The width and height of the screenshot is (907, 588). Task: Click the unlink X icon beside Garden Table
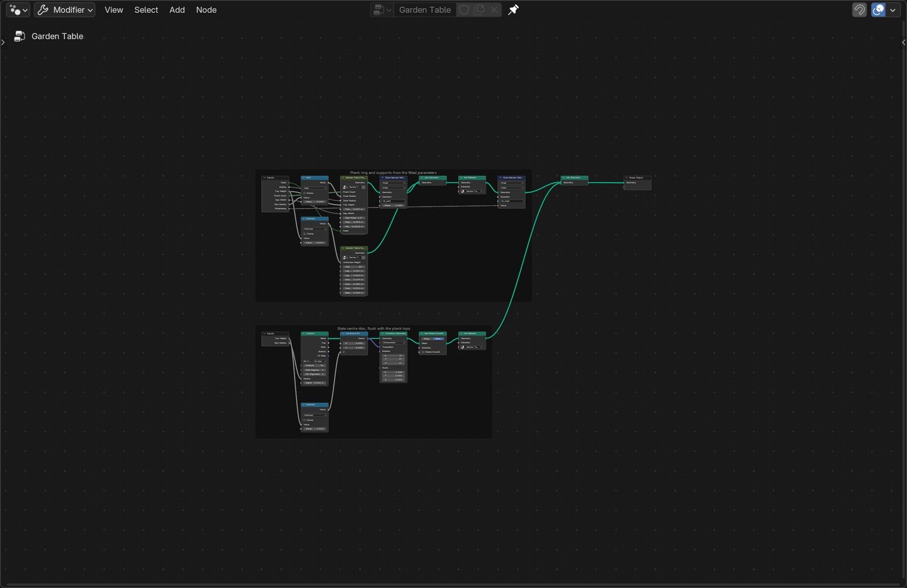pos(494,10)
